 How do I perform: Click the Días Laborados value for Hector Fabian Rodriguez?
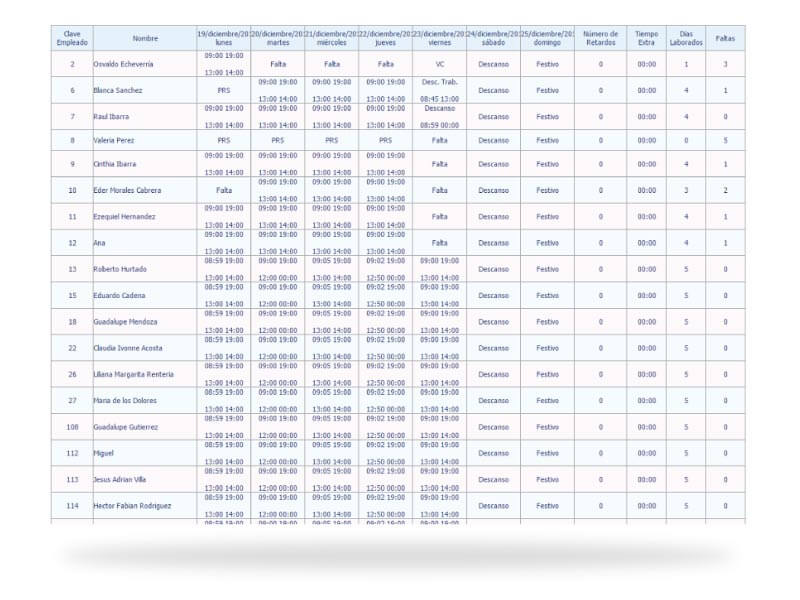tap(686, 506)
